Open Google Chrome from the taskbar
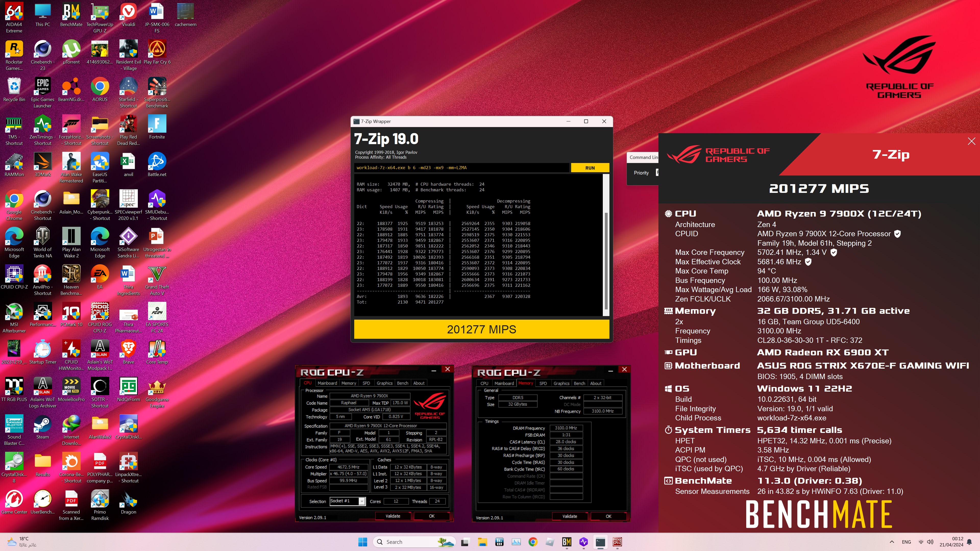The image size is (980, 551). [x=533, y=542]
